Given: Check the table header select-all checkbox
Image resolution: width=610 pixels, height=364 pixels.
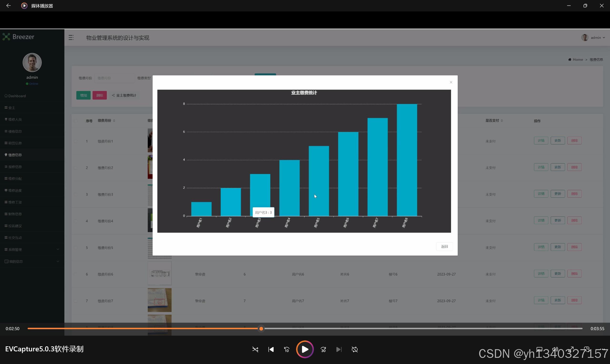Looking at the screenshot, I should coord(76,121).
